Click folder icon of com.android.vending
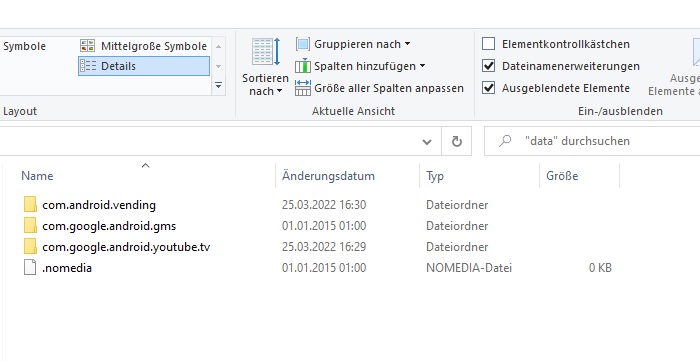 coord(30,205)
